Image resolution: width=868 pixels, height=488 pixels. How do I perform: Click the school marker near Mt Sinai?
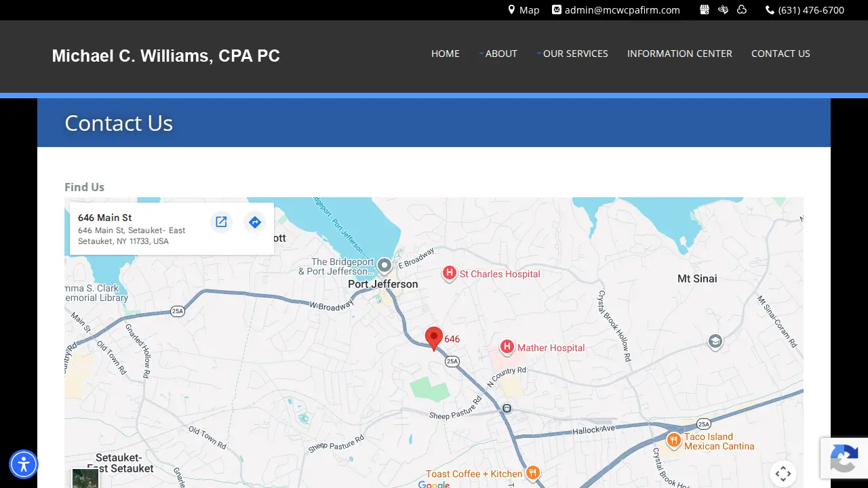tap(715, 341)
